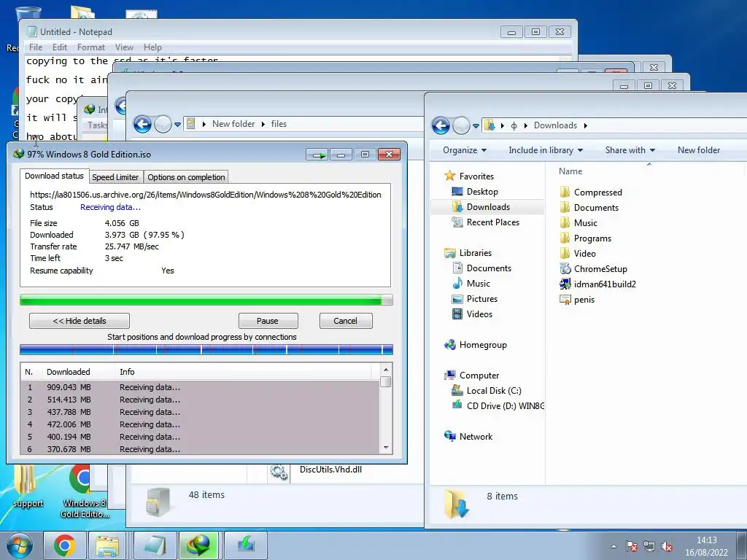Open Notepad Help menu
Viewport: 747px width, 560px height.
152,47
